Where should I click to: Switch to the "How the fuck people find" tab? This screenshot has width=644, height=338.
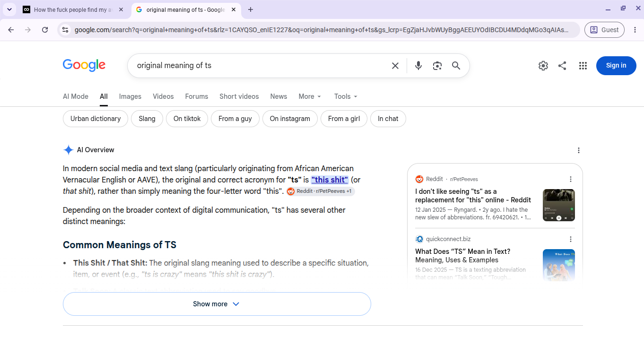click(x=73, y=9)
